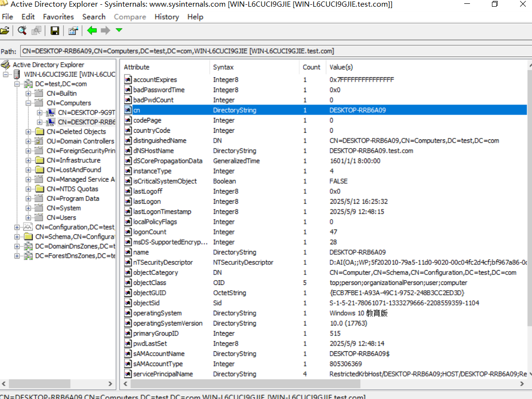532x399 pixels.
Task: Click the objectSid attribute icon
Action: tap(128, 303)
